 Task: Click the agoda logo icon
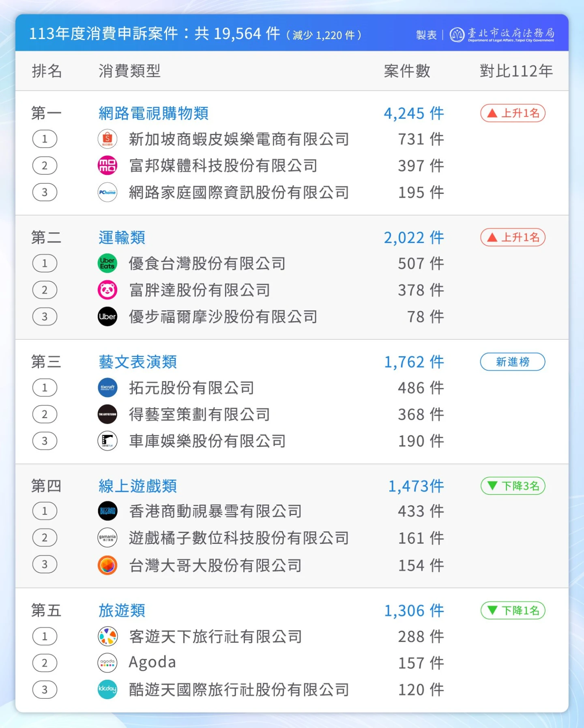(x=107, y=663)
